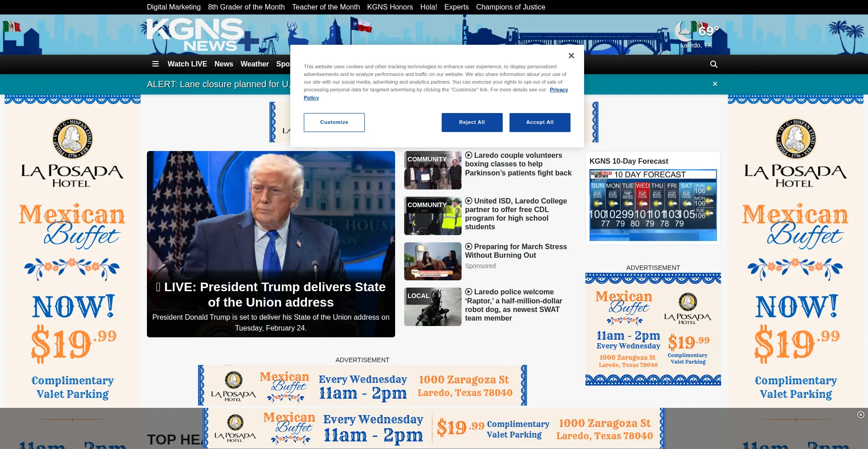
Task: Open United ISD free CDL program story
Action: [516, 214]
